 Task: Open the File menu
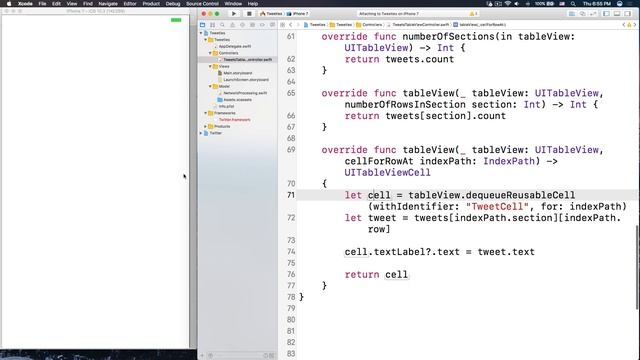click(42, 4)
